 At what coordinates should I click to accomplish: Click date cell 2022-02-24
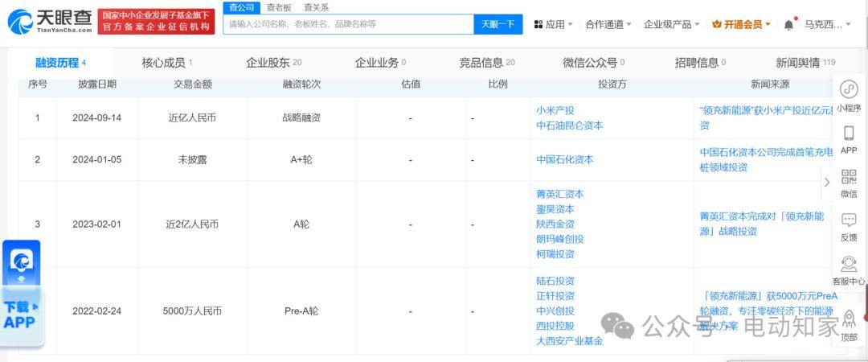(x=97, y=311)
